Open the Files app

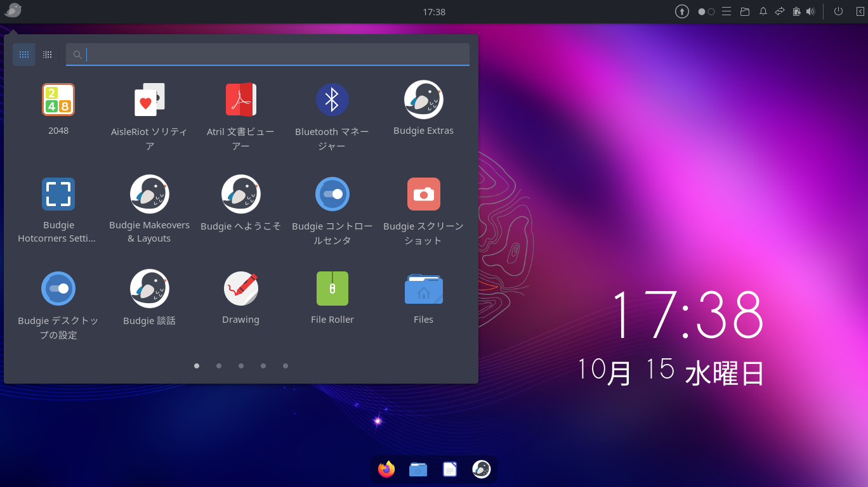click(423, 289)
